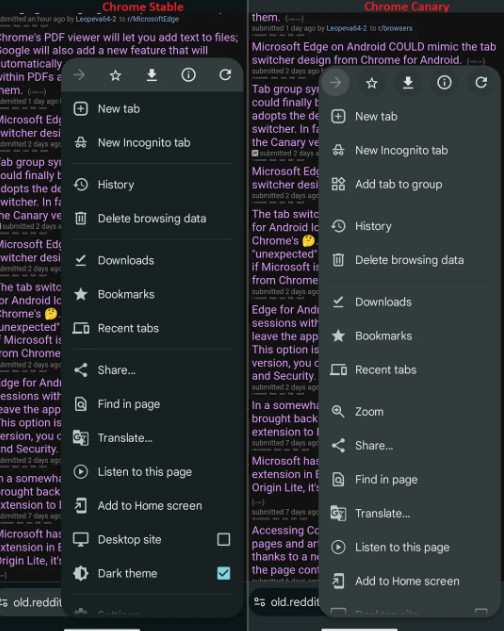504x631 pixels.
Task: Tap the download icon in Chrome Stable menu
Action: [152, 75]
